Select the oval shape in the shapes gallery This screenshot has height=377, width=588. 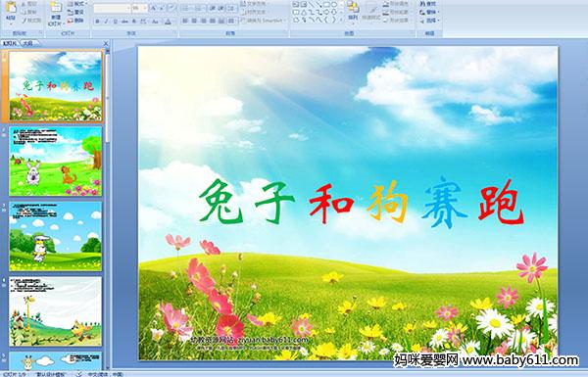point(334,5)
